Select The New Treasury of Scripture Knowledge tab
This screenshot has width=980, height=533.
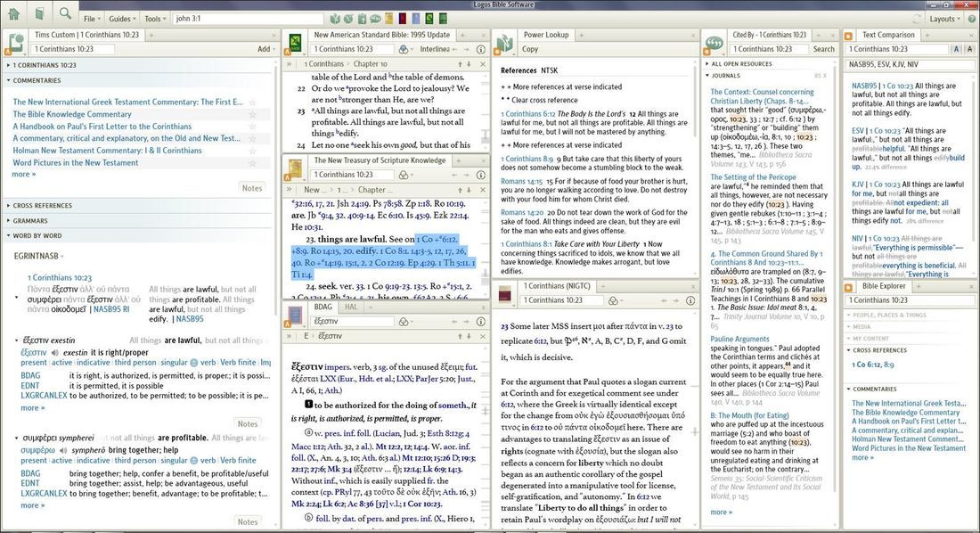pyautogui.click(x=380, y=160)
